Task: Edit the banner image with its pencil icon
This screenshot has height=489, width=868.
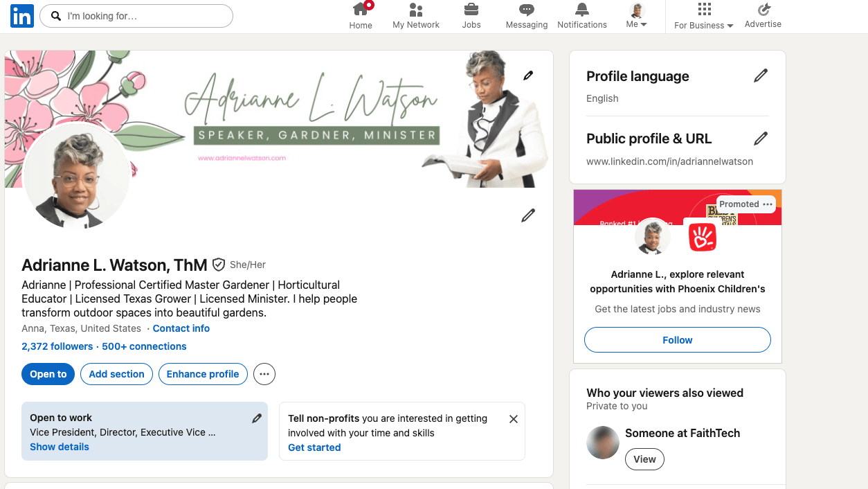Action: pos(528,75)
